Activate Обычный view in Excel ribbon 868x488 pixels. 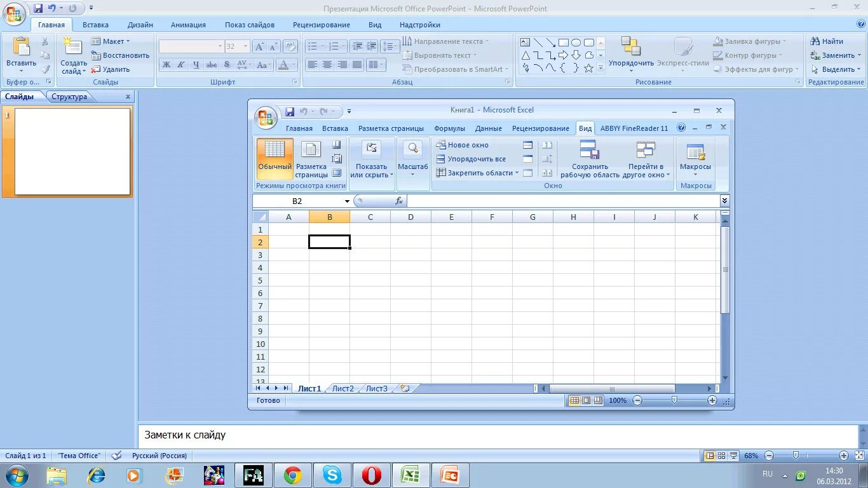click(275, 159)
